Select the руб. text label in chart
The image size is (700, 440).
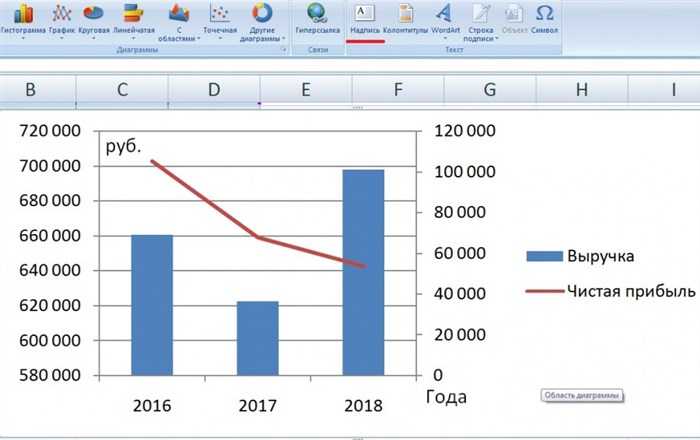pyautogui.click(x=123, y=146)
